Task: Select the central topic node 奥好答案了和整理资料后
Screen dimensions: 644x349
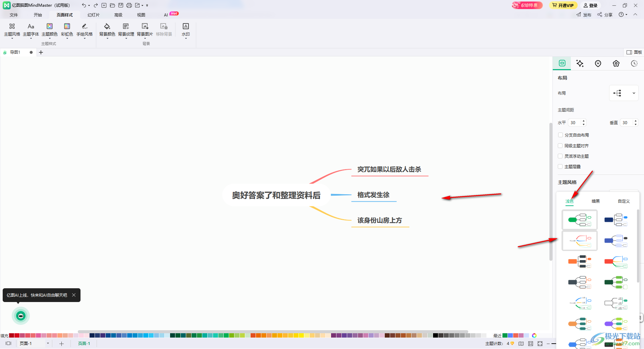Action: pyautogui.click(x=276, y=195)
